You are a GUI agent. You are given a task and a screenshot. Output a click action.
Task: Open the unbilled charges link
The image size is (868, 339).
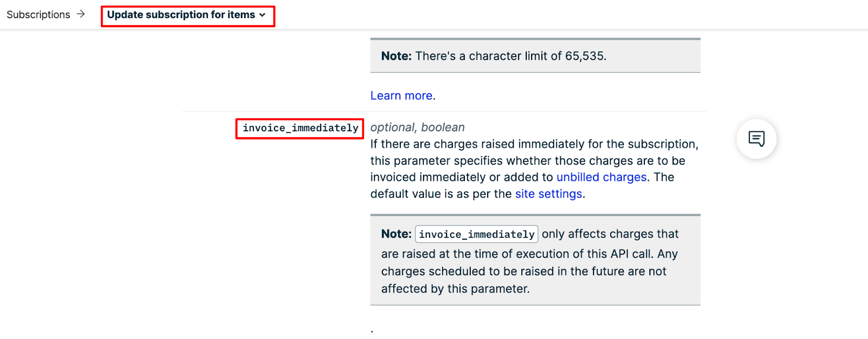pyautogui.click(x=601, y=177)
